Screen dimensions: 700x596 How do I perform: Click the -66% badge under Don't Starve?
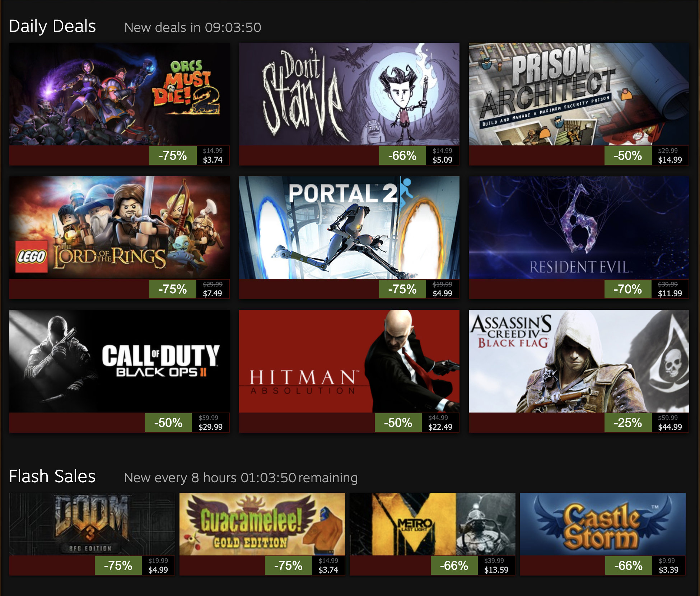tap(402, 155)
